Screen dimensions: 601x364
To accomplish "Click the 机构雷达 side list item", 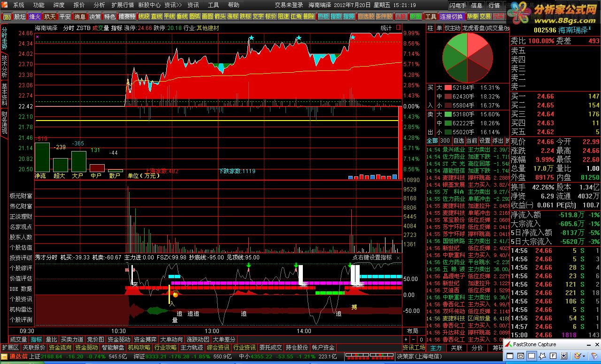I will pyautogui.click(x=21, y=310).
